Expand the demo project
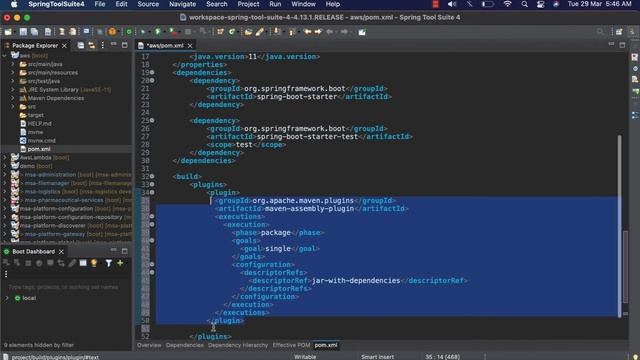The image size is (640, 360). pos(4,166)
